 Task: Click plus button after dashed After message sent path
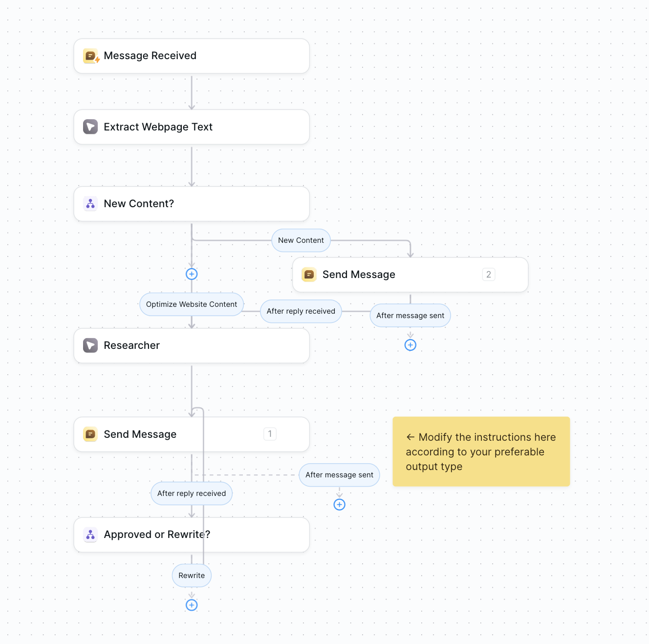pos(339,504)
